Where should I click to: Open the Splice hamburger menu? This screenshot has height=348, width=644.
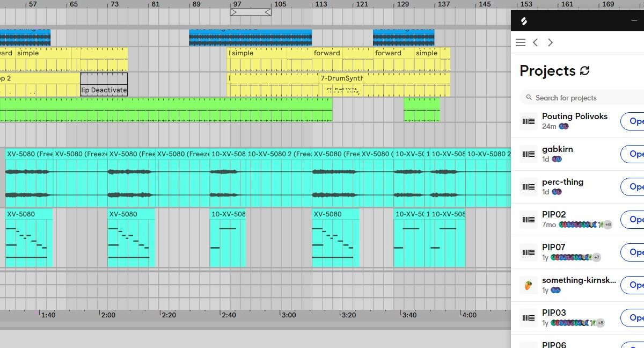(x=520, y=42)
